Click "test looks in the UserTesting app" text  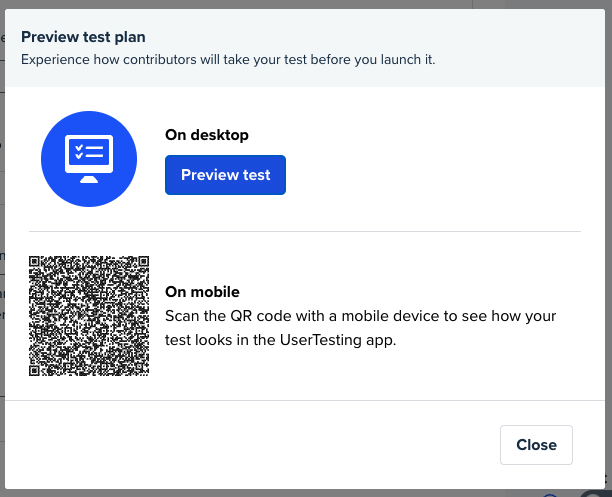[x=280, y=340]
